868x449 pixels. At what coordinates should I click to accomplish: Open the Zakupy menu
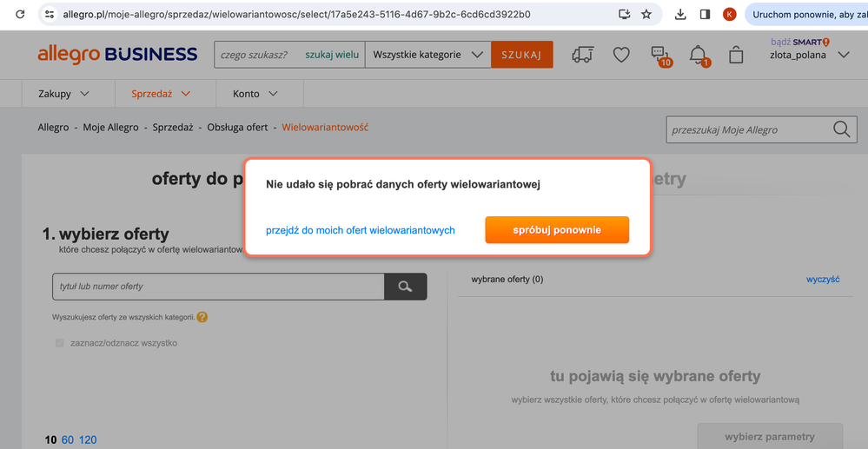click(63, 93)
